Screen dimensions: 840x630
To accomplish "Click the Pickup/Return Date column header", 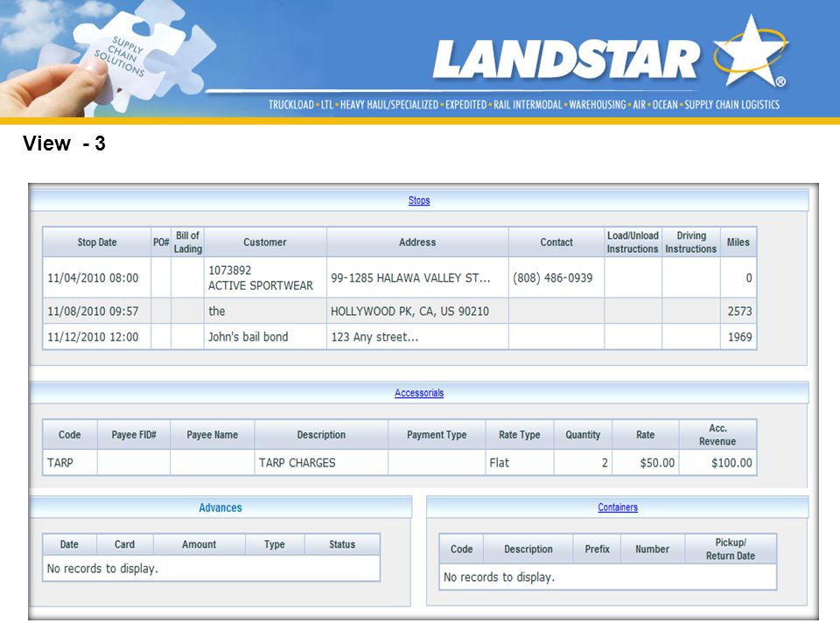I will pyautogui.click(x=731, y=549).
